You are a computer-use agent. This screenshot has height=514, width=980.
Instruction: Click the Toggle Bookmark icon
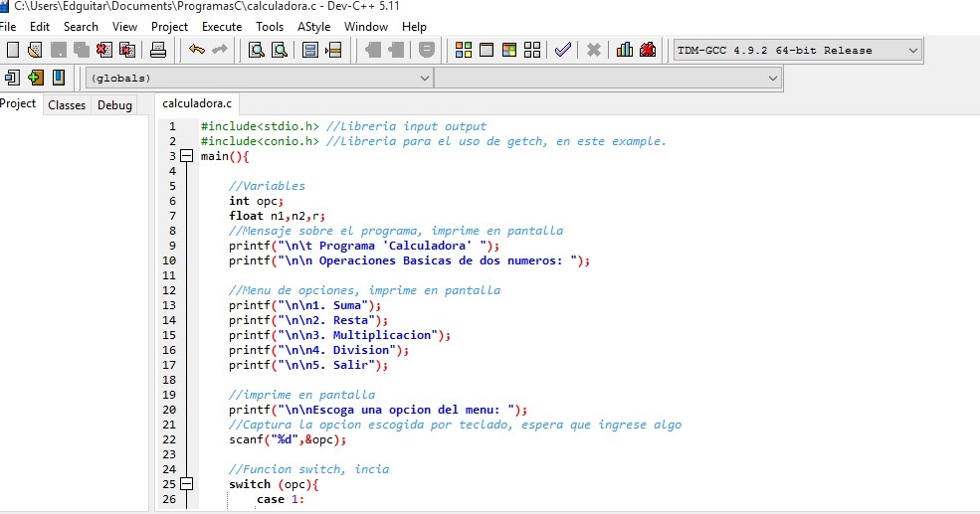(59, 77)
